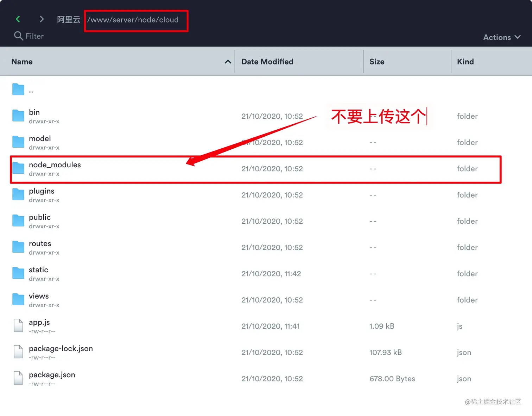
Task: Select the 'bin' folder name
Action: tap(34, 112)
